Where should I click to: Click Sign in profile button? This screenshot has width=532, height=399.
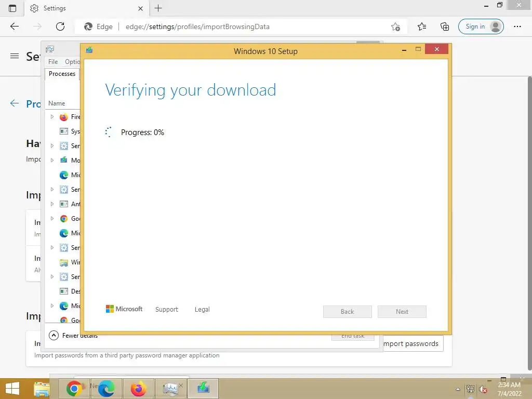point(481,26)
